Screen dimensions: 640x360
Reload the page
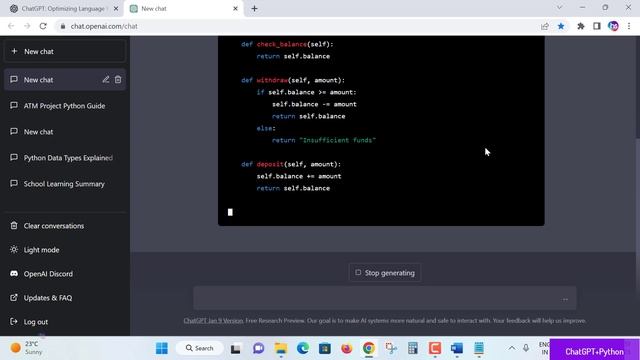[43, 26]
